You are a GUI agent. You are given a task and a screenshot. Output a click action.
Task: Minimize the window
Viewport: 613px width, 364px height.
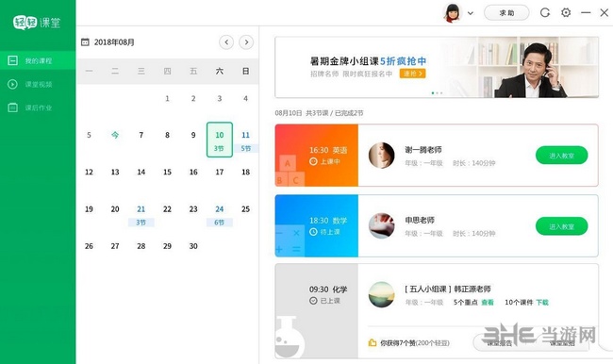pyautogui.click(x=586, y=13)
